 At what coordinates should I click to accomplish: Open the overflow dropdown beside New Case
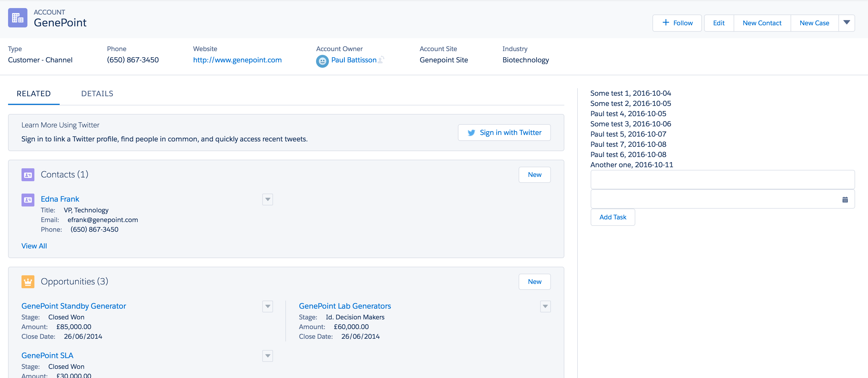click(847, 23)
